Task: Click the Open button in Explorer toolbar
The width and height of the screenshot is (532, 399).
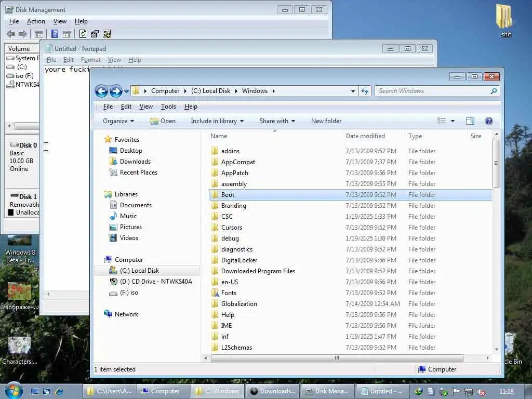Action: point(163,121)
